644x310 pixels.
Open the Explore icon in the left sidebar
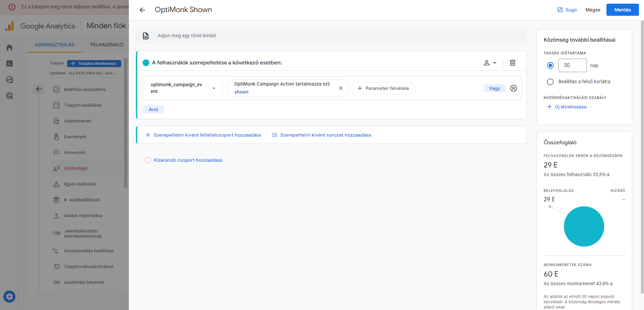click(x=9, y=80)
